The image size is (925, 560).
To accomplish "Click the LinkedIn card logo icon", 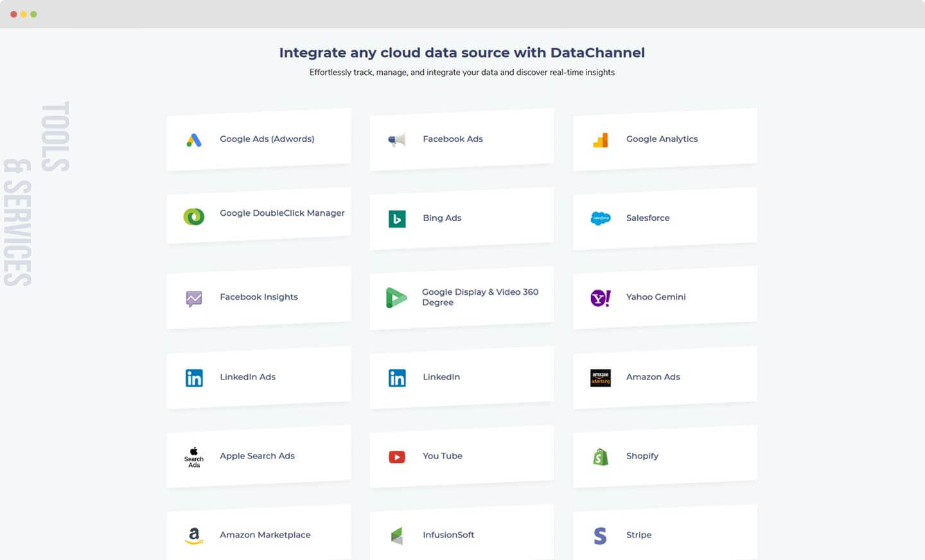I will point(397,378).
